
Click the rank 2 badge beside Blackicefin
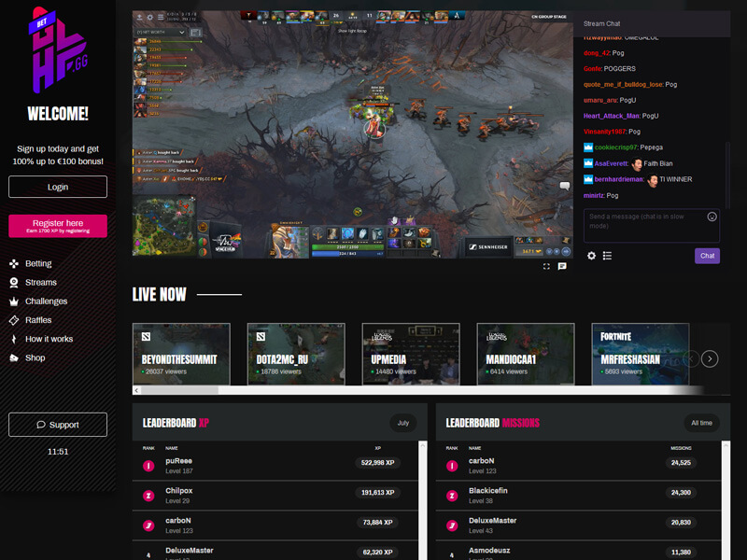click(452, 496)
